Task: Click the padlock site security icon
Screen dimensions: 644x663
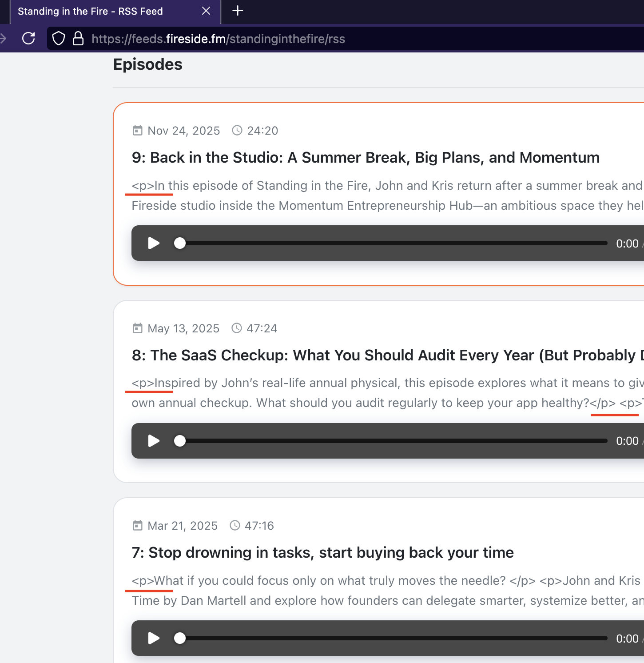Action: point(78,39)
